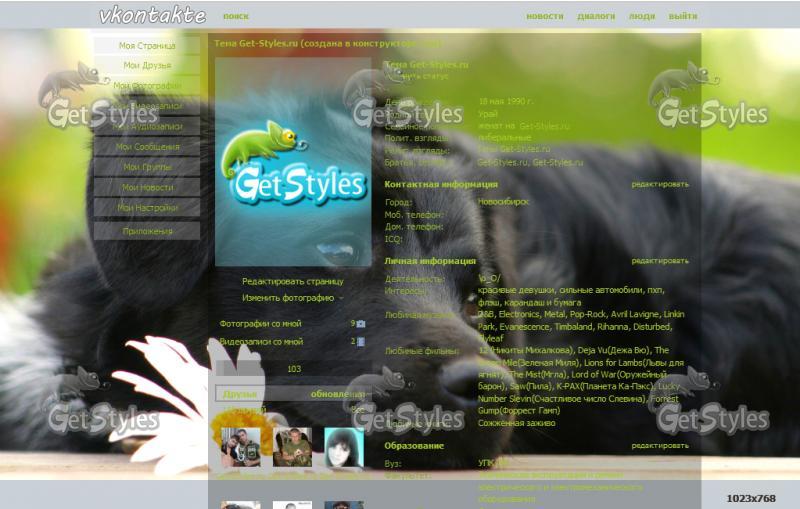Image resolution: width=800 pixels, height=509 pixels.
Task: Select 'Мои Группы' in the sidebar
Action: coord(147,167)
